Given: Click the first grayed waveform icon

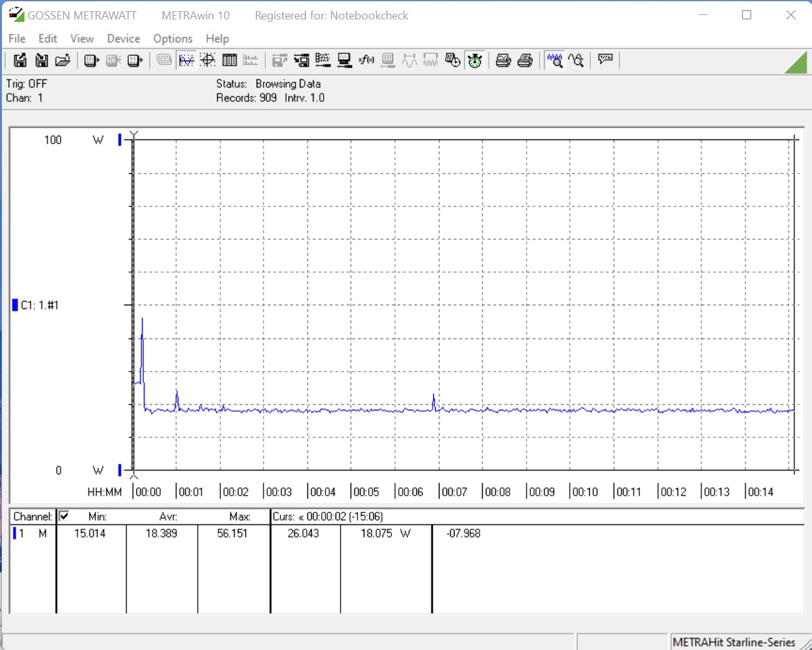Looking at the screenshot, I should click(409, 60).
